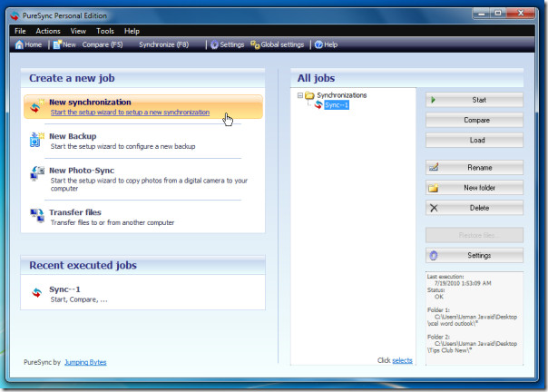Image resolution: width=548 pixels, height=392 pixels.
Task: Collapse the Synchronizations tree node
Action: 300,95
